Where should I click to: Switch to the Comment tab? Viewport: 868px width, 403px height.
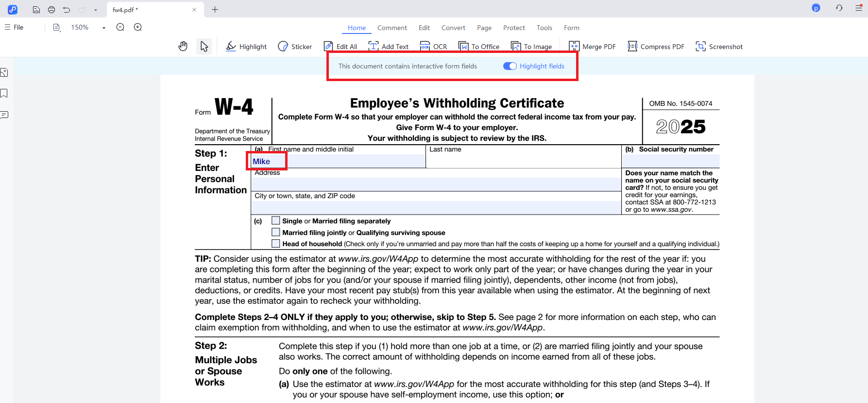click(x=392, y=28)
